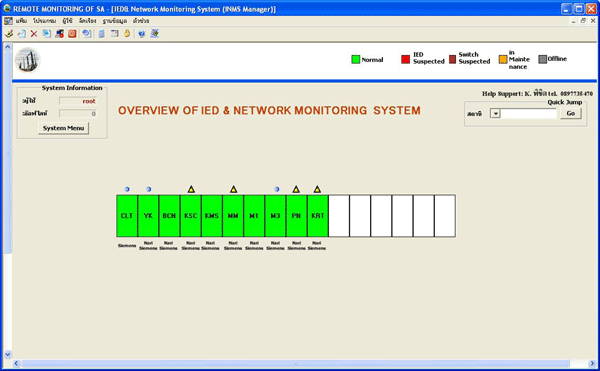Select the green KRT station block

318,216
